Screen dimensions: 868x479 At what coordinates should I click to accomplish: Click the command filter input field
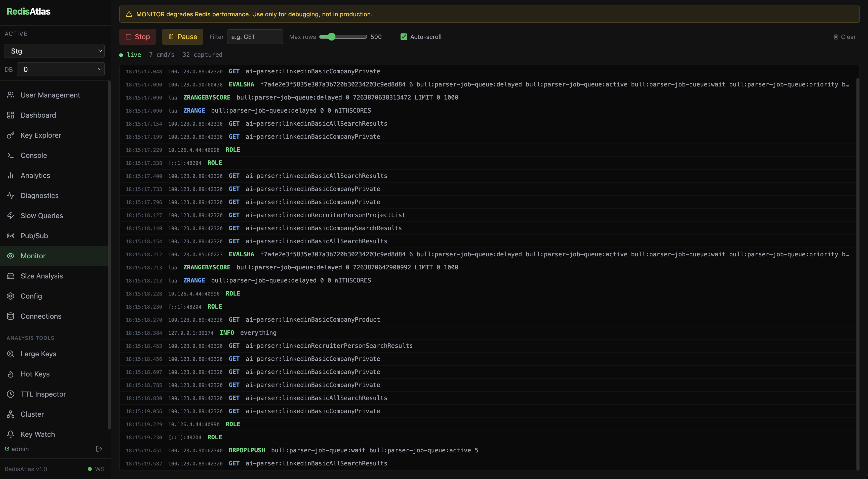click(255, 37)
